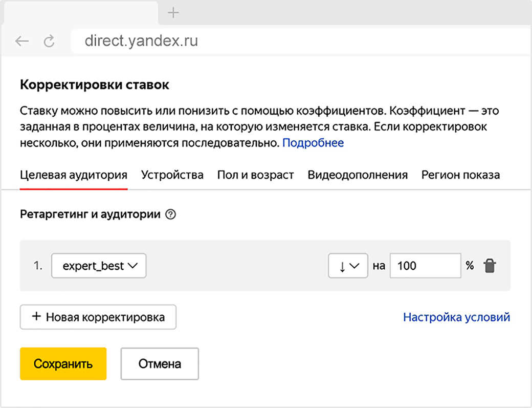Image resolution: width=532 pixels, height=408 pixels.
Task: Click the Корректировки ставок heading
Action: coord(95,85)
